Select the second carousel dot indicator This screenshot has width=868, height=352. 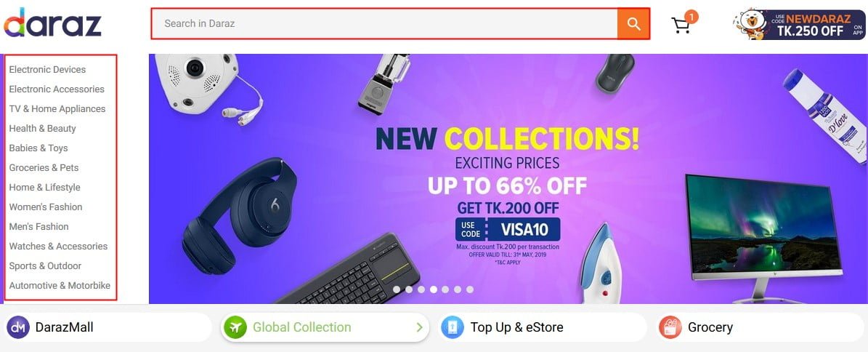click(x=408, y=289)
